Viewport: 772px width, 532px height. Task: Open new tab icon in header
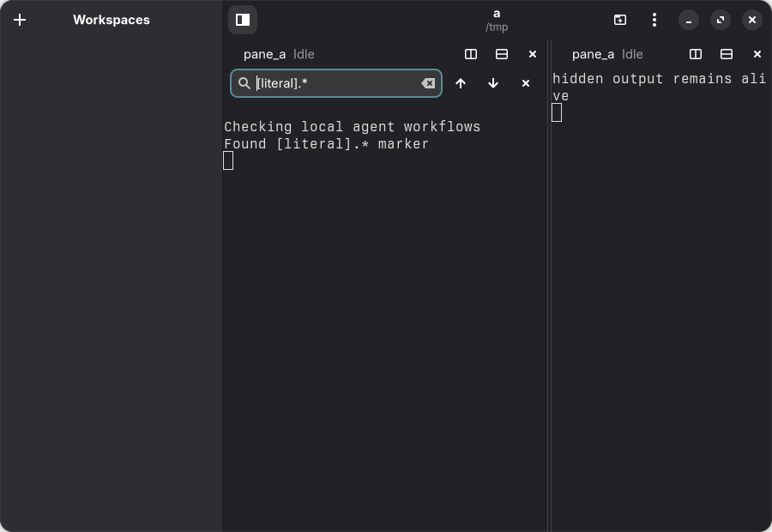(x=620, y=20)
